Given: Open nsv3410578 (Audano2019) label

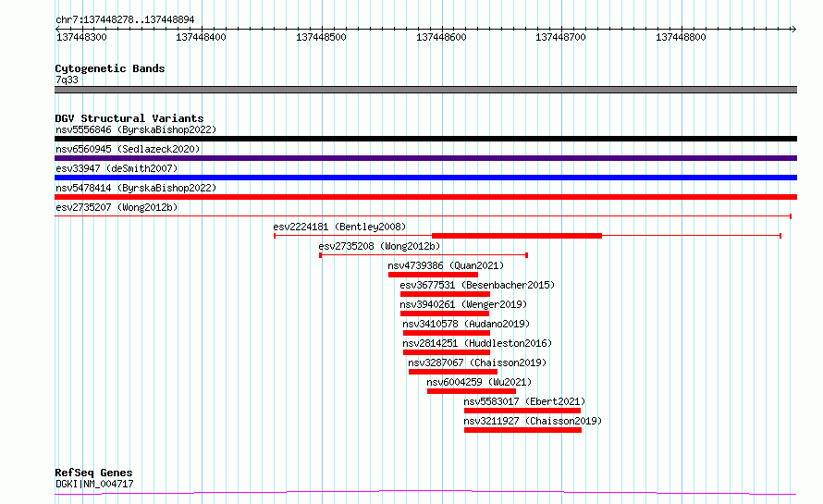Looking at the screenshot, I should coord(466,324).
